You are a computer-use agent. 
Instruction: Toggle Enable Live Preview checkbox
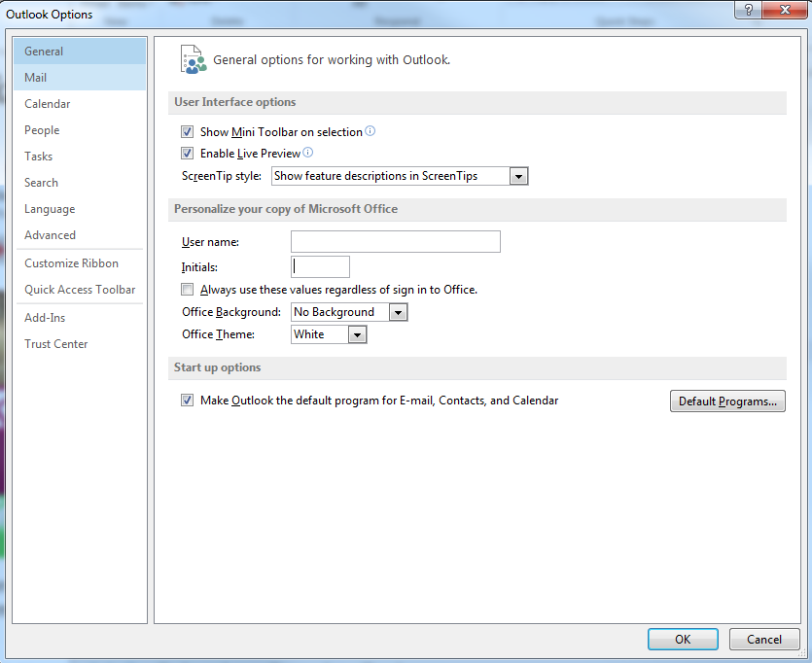(x=187, y=154)
